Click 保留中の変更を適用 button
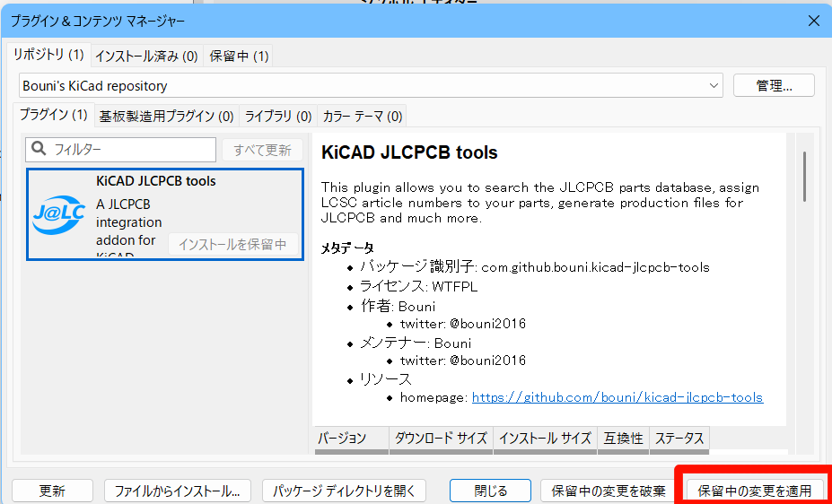The height and width of the screenshot is (504, 832). point(755,491)
